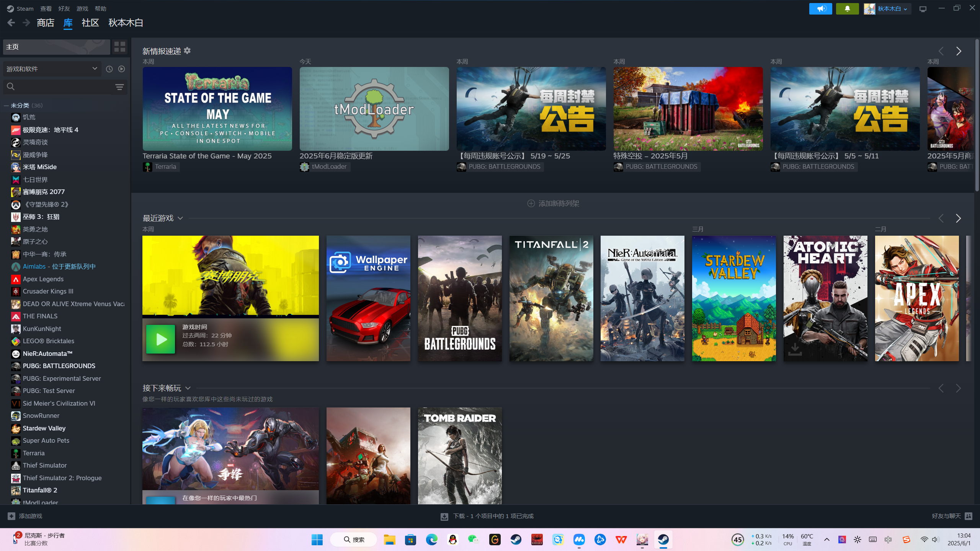
Task: Open the 秋本木白 profile tab
Action: click(x=126, y=23)
